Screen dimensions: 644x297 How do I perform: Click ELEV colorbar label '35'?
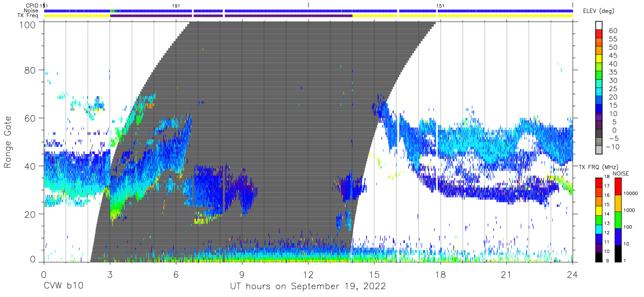coord(612,72)
